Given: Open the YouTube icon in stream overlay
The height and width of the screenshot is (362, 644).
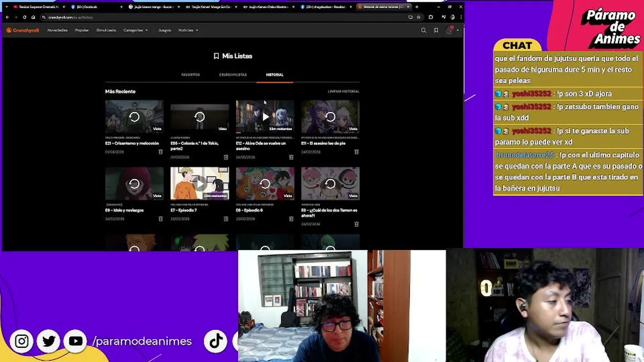Looking at the screenshot, I should [x=76, y=341].
